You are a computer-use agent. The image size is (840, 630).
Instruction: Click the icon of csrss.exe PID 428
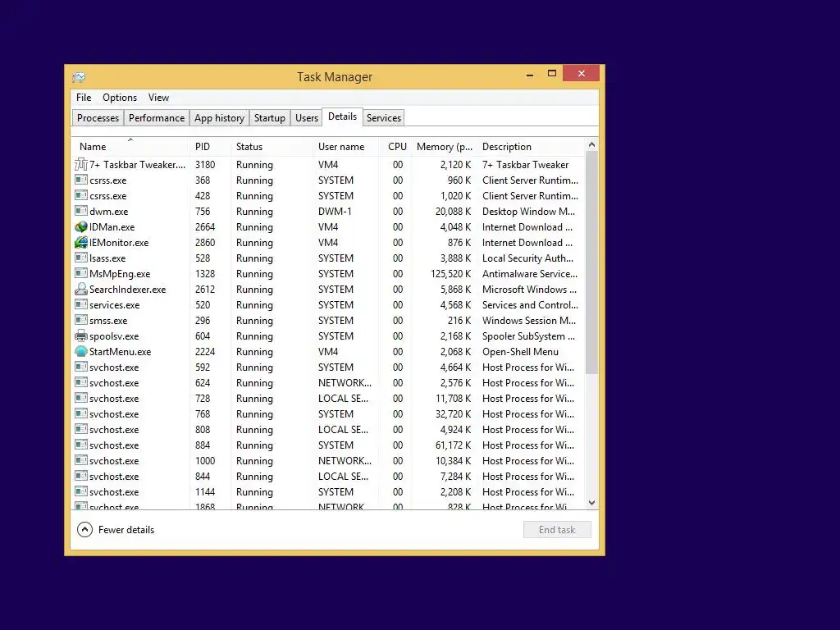[x=81, y=195]
